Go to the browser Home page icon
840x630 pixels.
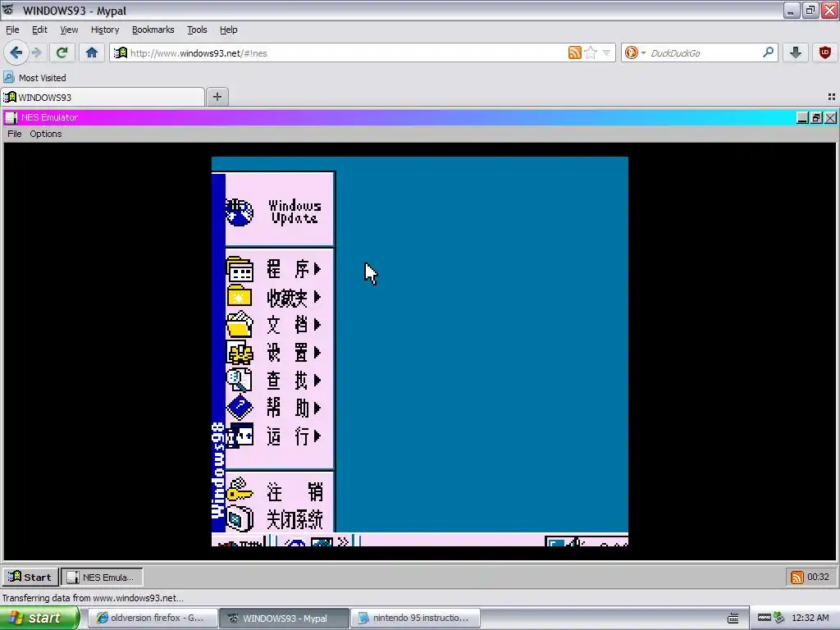92,52
